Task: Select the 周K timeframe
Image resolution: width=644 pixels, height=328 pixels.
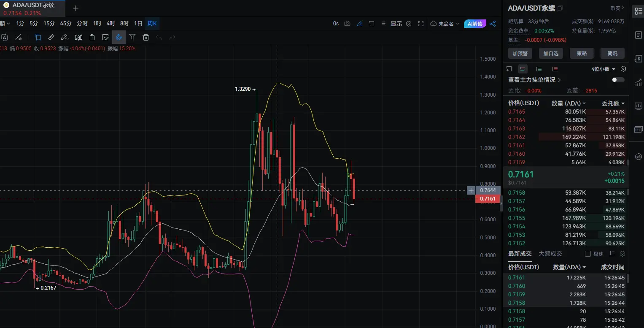Action: point(152,24)
